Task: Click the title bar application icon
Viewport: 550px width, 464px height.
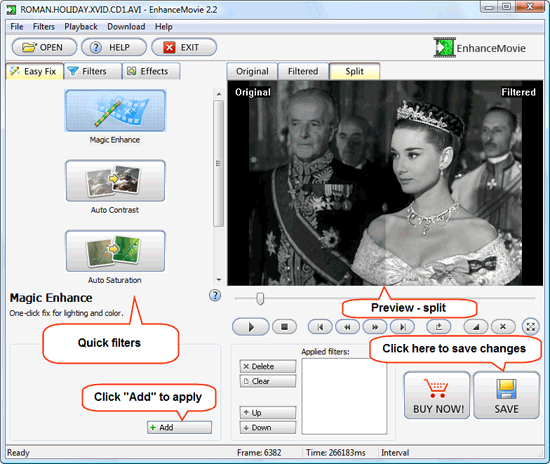Action: point(12,9)
